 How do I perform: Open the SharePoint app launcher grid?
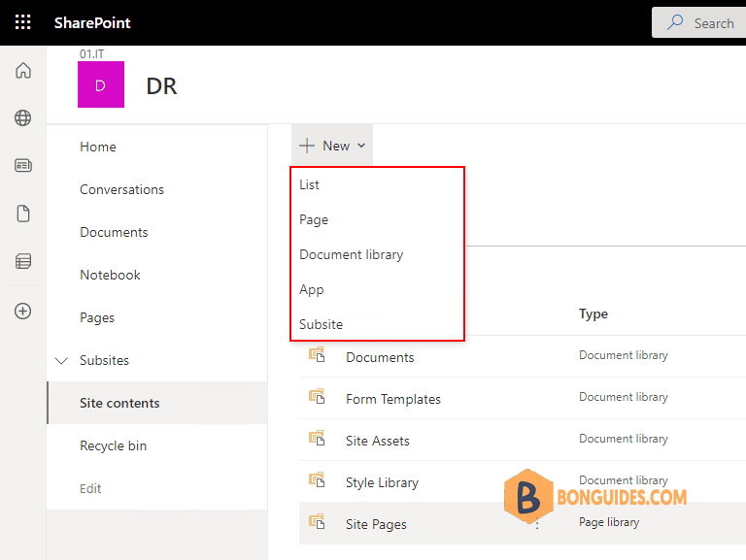[x=23, y=22]
